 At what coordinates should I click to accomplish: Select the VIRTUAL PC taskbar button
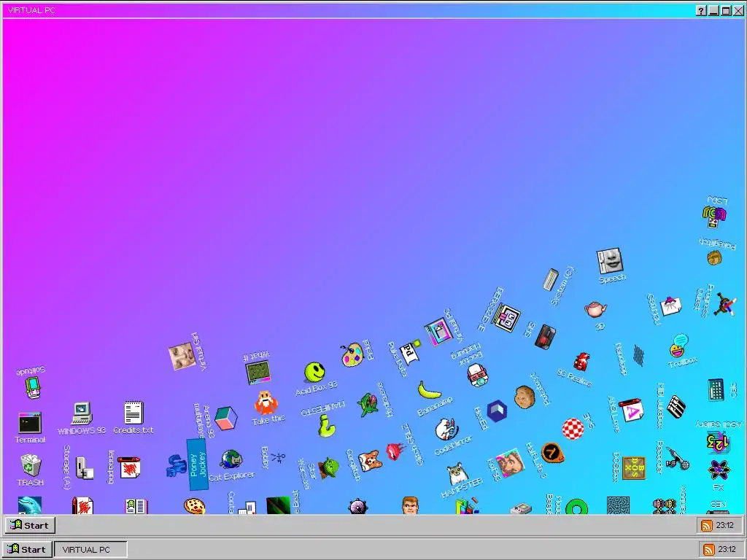90,549
